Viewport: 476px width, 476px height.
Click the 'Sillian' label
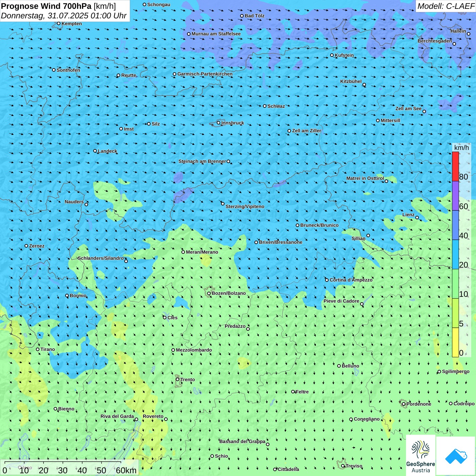358,238
